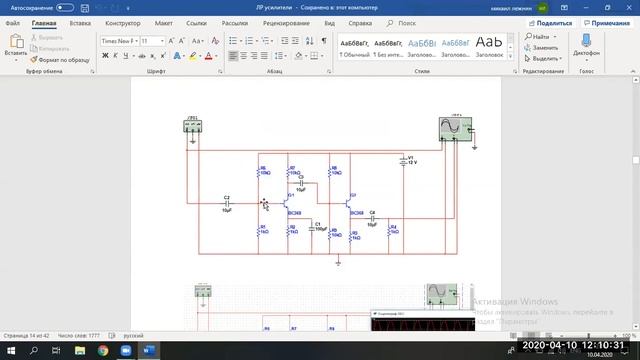Expand the styles gallery arrow
This screenshot has width=640, height=360.
tap(510, 57)
